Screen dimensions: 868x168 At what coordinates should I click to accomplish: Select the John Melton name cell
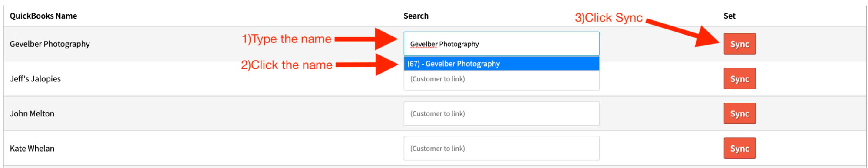[32, 113]
